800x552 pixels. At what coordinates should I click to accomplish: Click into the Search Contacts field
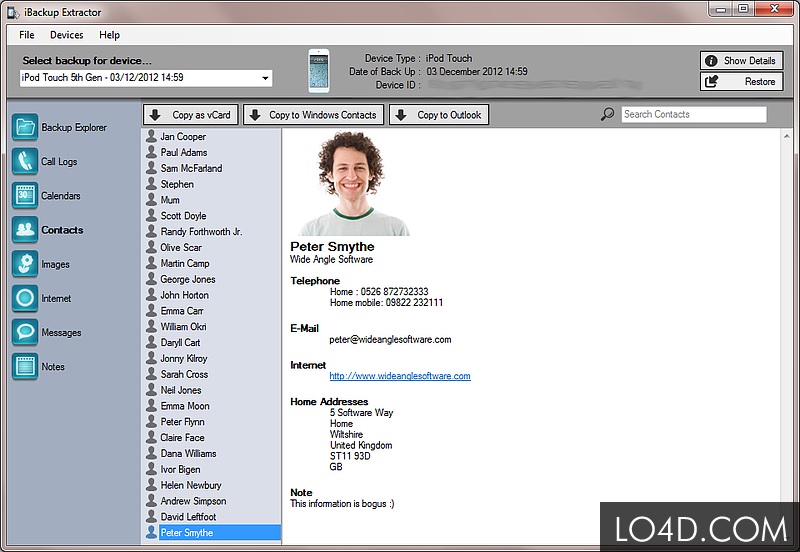(x=694, y=114)
